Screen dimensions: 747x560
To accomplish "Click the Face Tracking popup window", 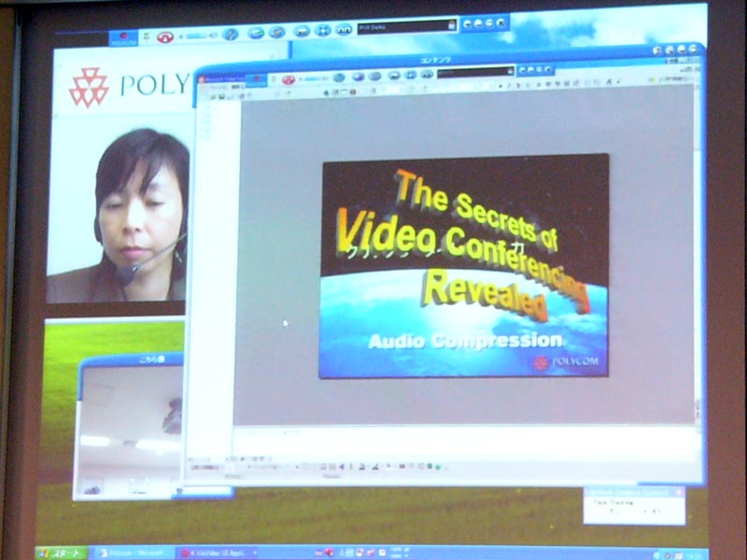I will (634, 506).
